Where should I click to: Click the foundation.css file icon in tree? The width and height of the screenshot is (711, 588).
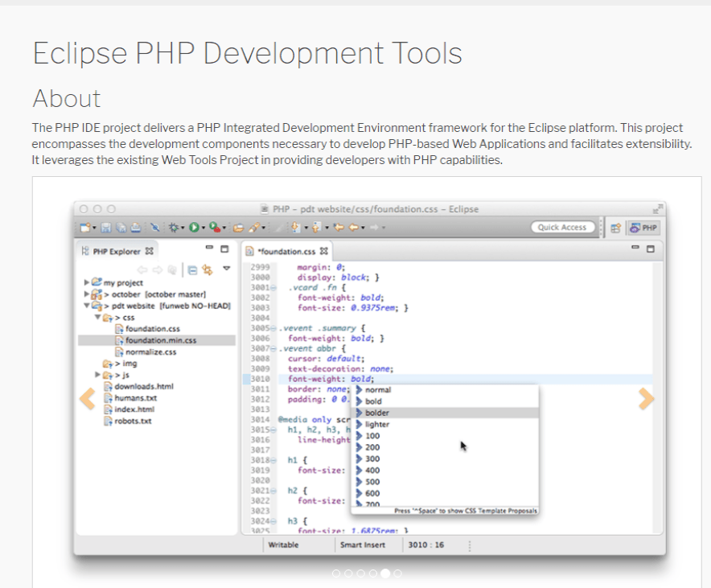[119, 329]
